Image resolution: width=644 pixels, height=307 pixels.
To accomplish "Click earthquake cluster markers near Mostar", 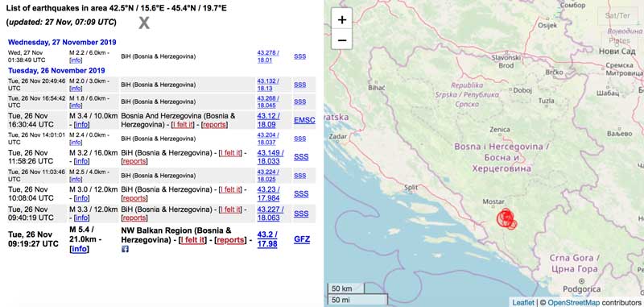I will tap(506, 218).
